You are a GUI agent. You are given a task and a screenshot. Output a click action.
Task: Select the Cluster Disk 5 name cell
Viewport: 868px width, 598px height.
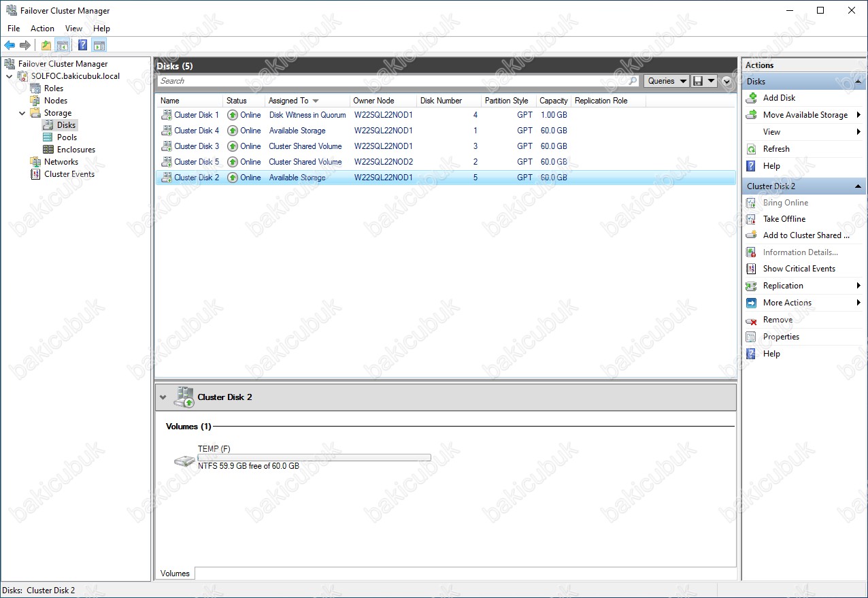(x=197, y=162)
